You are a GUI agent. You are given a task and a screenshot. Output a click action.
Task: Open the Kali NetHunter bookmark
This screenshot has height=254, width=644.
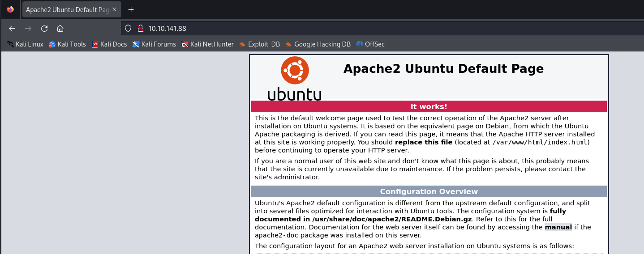[207, 44]
